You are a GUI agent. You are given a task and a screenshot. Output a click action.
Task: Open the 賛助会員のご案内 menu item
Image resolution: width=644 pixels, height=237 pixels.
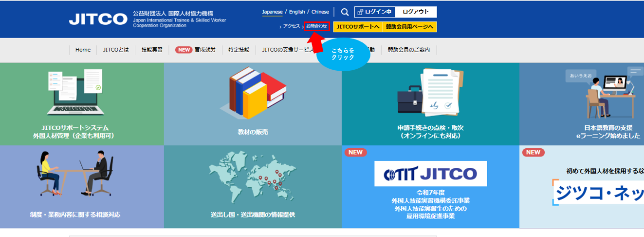[408, 50]
